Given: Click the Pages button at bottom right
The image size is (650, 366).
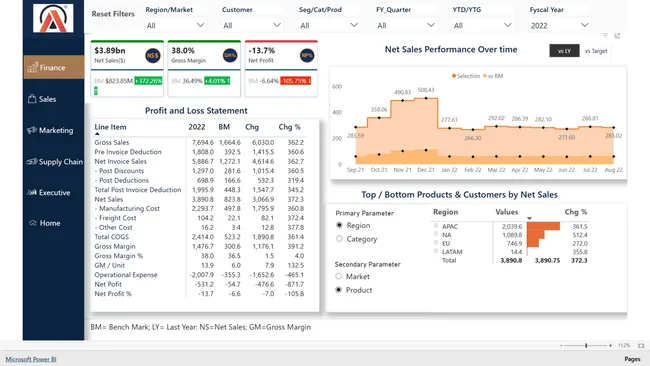Looking at the screenshot, I should (632, 359).
